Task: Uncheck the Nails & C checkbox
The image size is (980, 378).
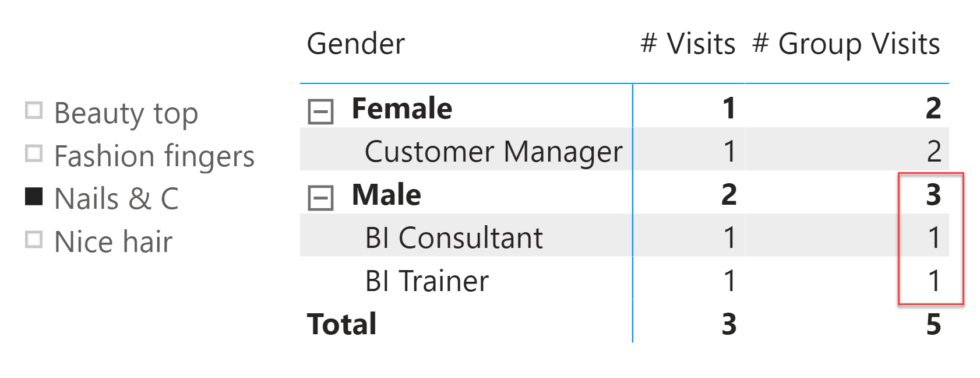Action: click(34, 197)
